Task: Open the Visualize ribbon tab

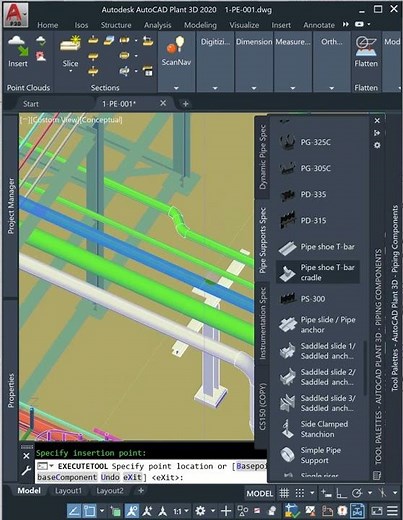Action: point(244,25)
